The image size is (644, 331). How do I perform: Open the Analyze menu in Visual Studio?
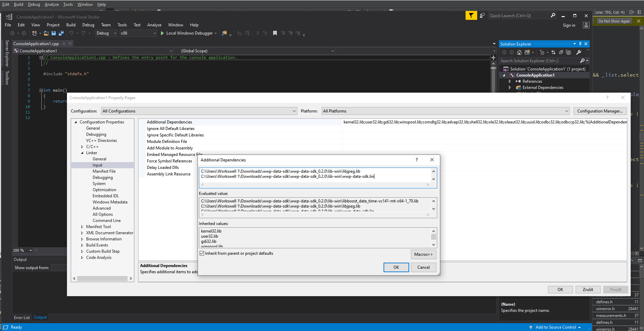(154, 25)
